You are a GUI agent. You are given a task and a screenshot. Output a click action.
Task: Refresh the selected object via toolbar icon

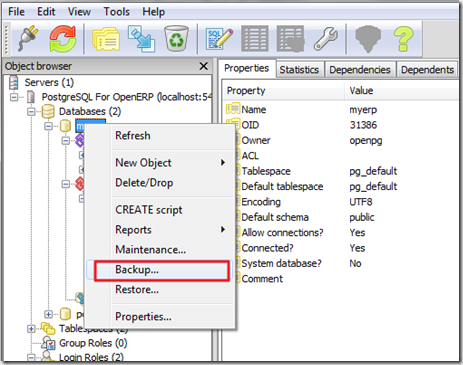coord(63,39)
